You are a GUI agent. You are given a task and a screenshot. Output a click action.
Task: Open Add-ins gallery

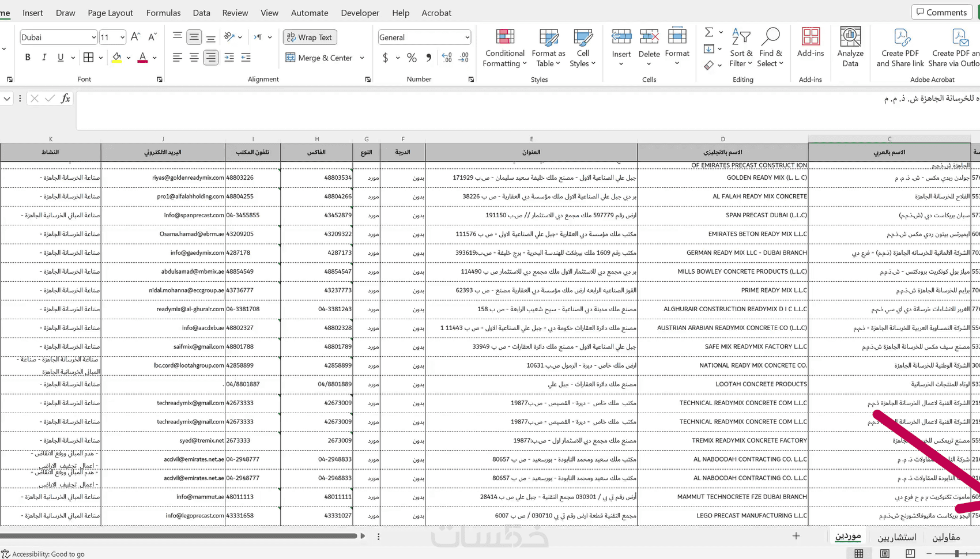811,43
